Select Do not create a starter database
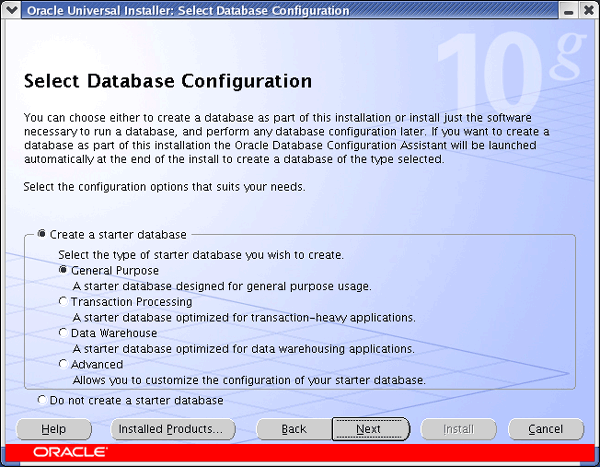Screen dimensions: 600x467 click(x=42, y=400)
